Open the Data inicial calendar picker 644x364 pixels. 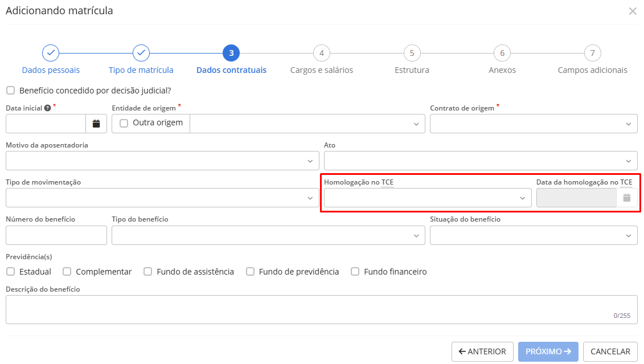(96, 123)
